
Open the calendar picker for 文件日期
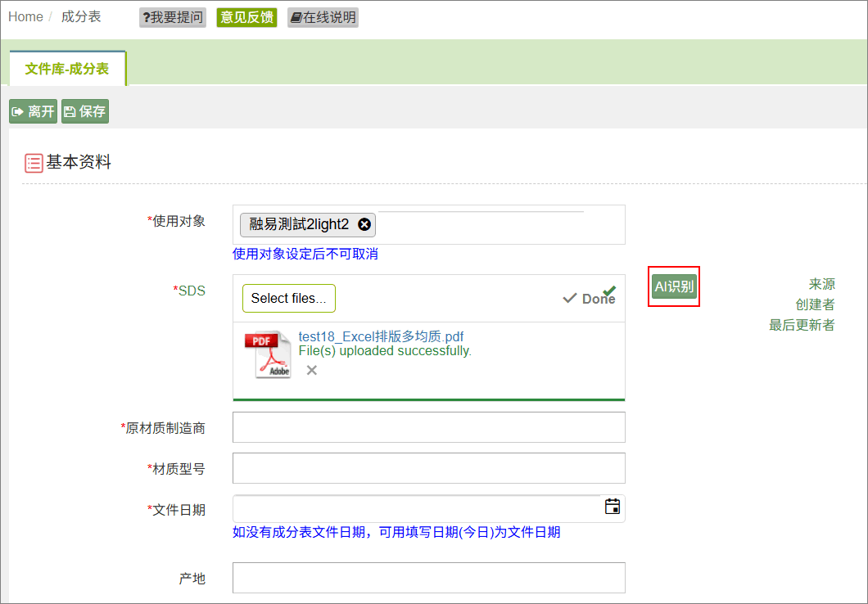coord(613,506)
